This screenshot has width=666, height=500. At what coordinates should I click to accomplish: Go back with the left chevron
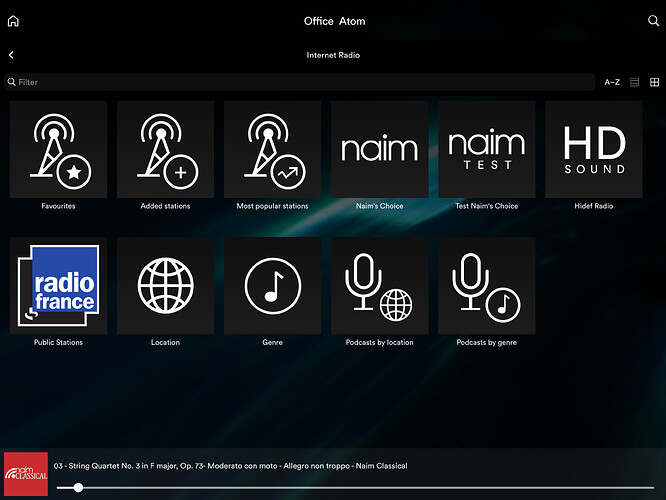11,55
